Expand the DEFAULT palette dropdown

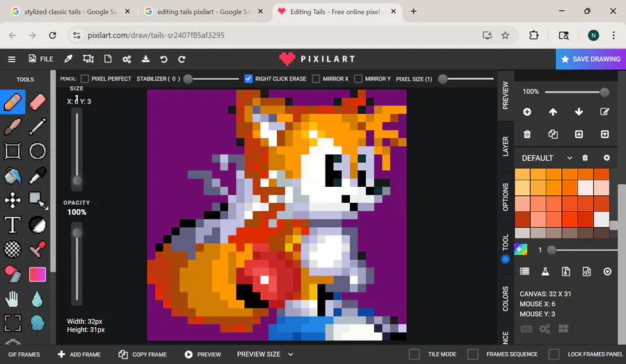coord(547,158)
